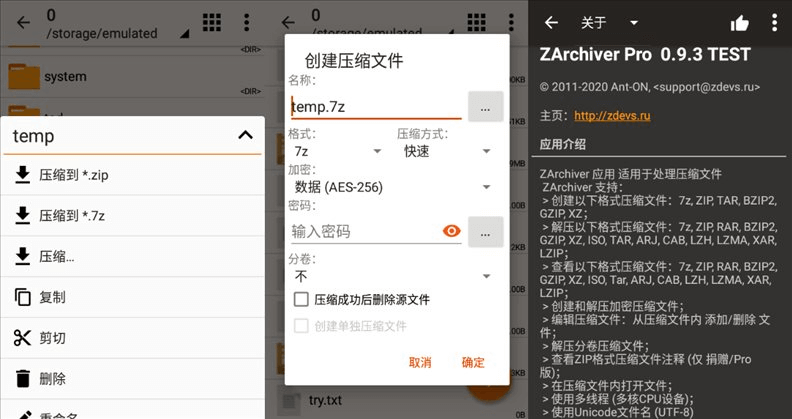Click the download icon for 压缩到 *.zip
Screen dimensions: 792x419
point(23,174)
